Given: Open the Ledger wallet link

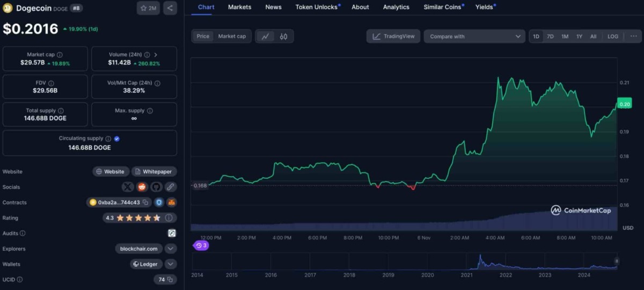Looking at the screenshot, I should [x=146, y=264].
